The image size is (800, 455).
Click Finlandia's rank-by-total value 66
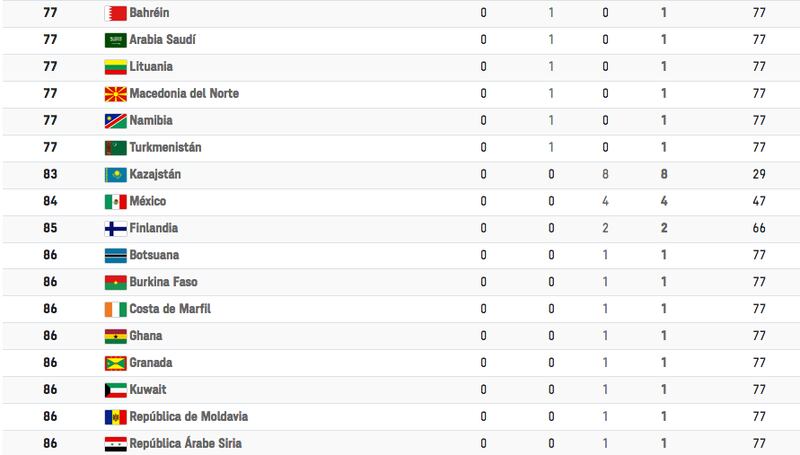(759, 229)
